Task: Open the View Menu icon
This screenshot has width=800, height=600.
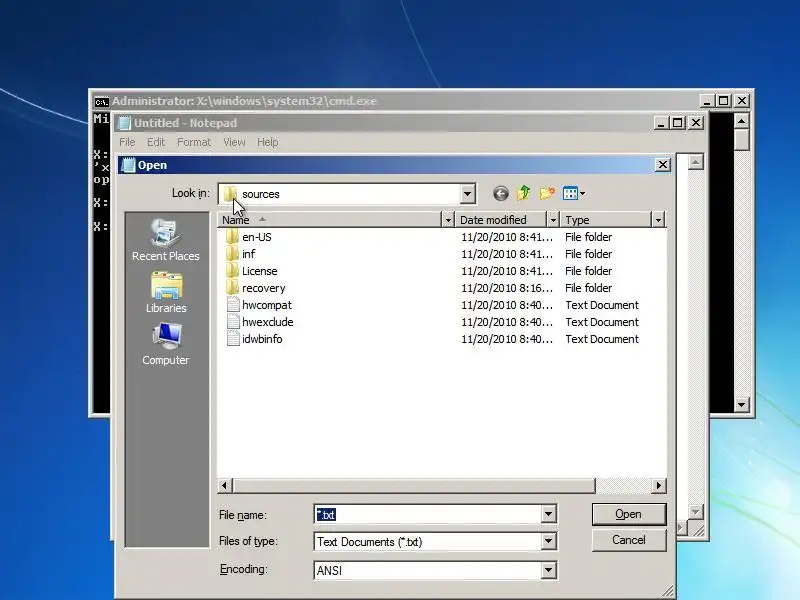Action: (570, 193)
